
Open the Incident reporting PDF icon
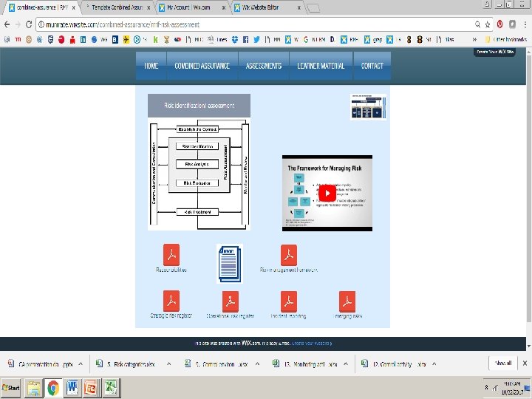click(289, 301)
